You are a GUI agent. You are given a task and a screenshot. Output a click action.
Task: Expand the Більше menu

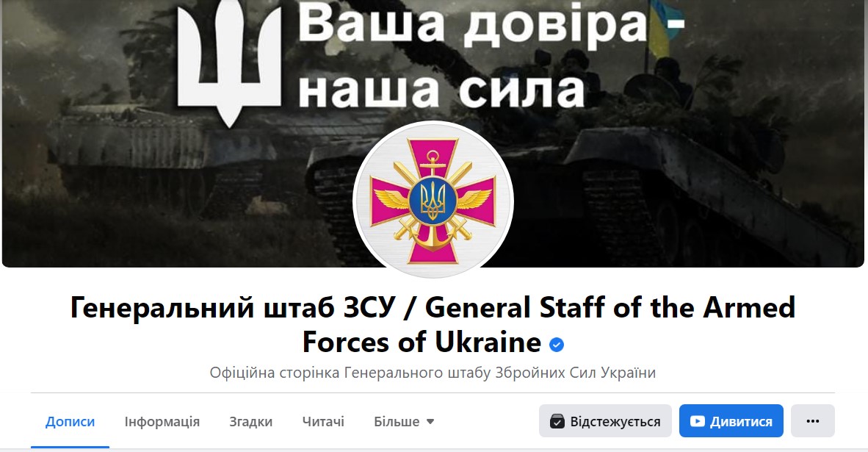pos(404,422)
